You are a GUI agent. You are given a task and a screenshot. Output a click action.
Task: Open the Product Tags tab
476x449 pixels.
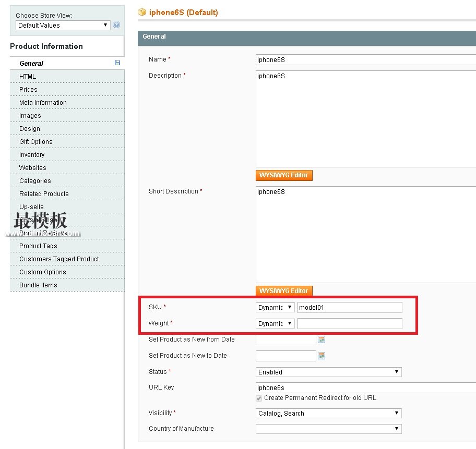(x=67, y=246)
